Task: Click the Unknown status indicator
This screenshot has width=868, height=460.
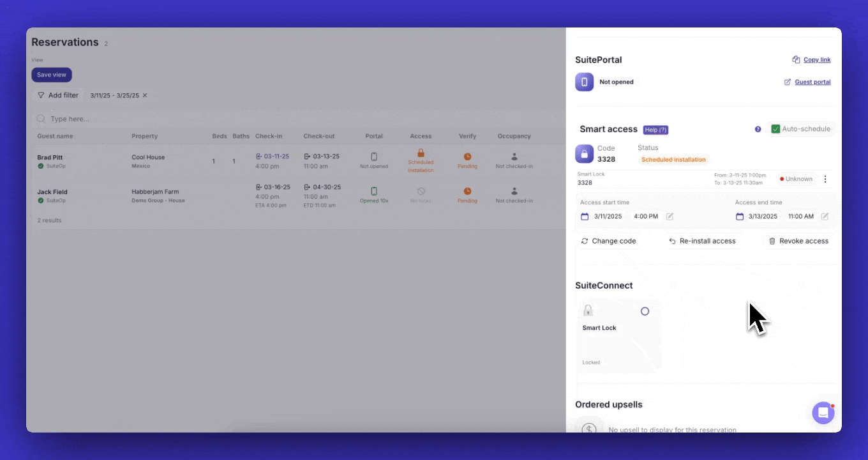Action: click(x=796, y=180)
